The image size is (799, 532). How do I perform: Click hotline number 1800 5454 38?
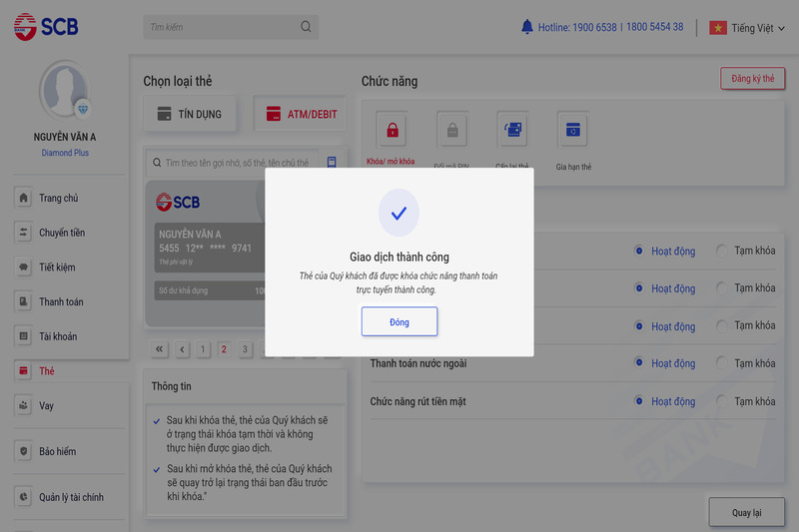click(655, 27)
